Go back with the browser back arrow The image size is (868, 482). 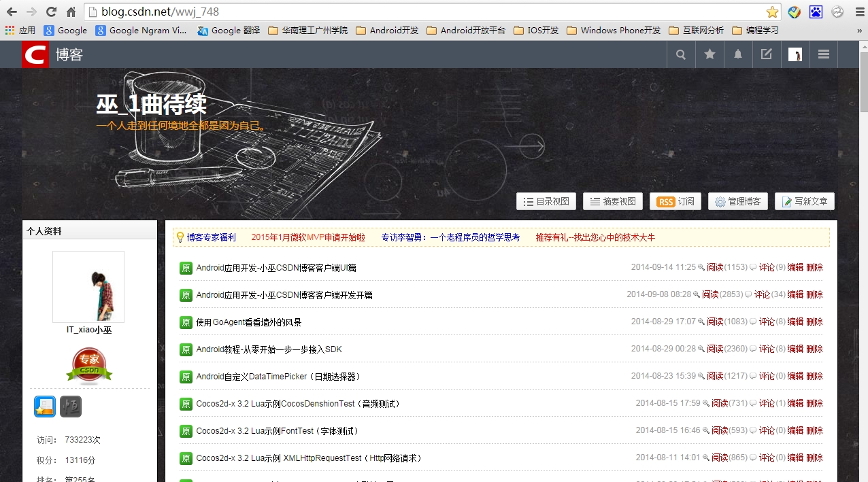pos(12,12)
